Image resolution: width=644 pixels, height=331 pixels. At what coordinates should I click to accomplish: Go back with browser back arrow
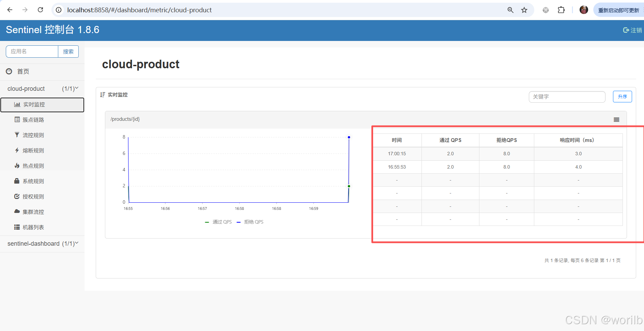pos(10,10)
